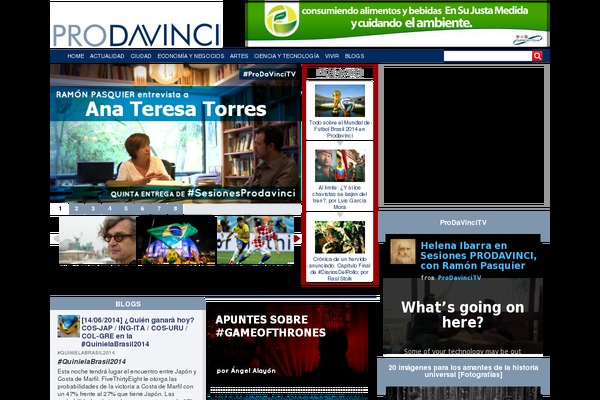This screenshot has height=400, width=600.
Task: Open 'Todo sobre el Mundial de Fútbol' link
Action: click(340, 129)
